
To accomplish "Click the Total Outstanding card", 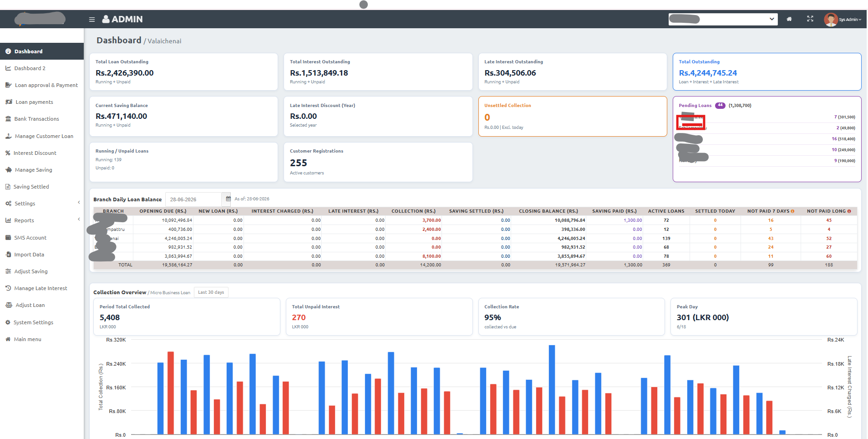I will pos(767,72).
